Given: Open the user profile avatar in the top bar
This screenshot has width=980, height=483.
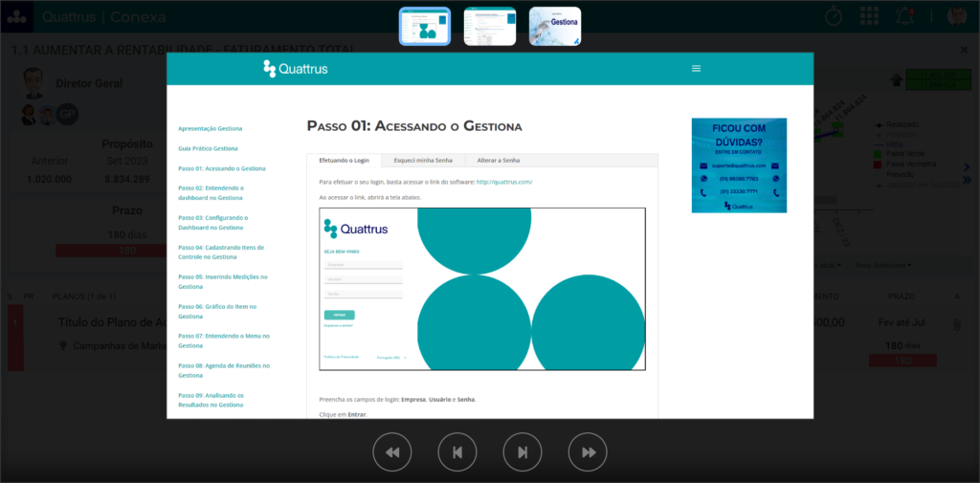Looking at the screenshot, I should coord(956,16).
